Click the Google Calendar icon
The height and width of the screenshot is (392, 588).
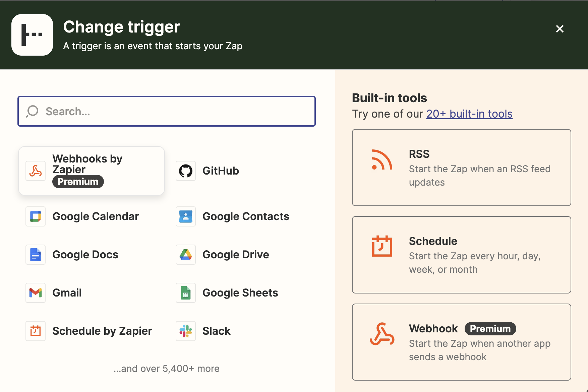point(36,216)
